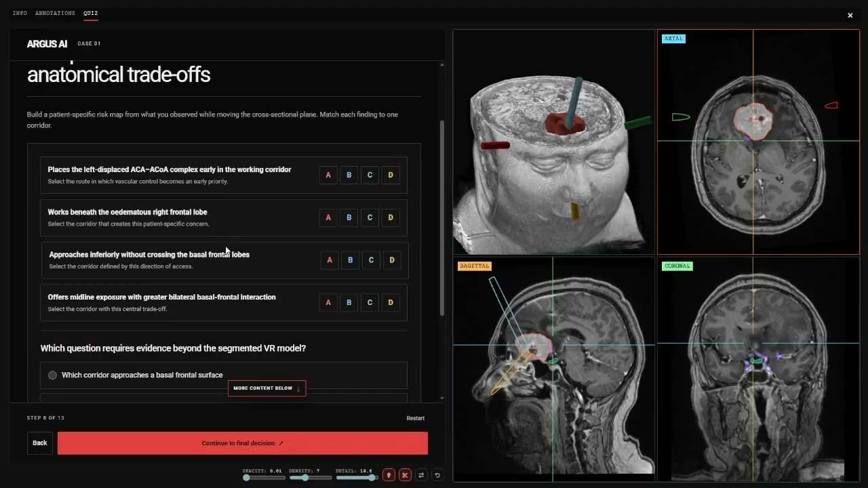Click Continue to final decision
The image size is (868, 488).
[x=243, y=443]
